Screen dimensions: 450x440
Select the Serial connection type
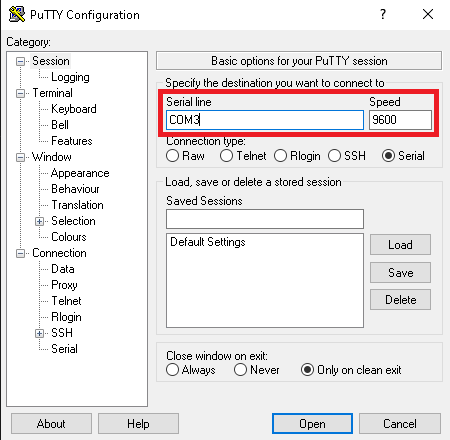(x=388, y=156)
